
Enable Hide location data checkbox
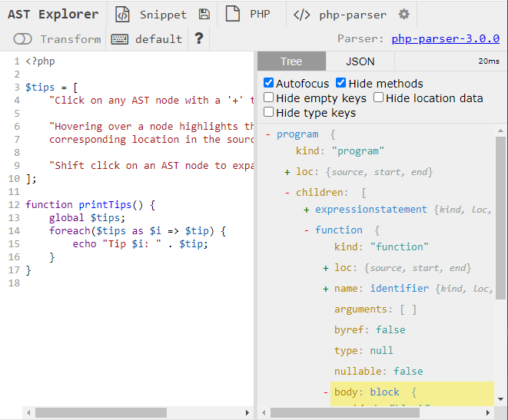tap(379, 98)
